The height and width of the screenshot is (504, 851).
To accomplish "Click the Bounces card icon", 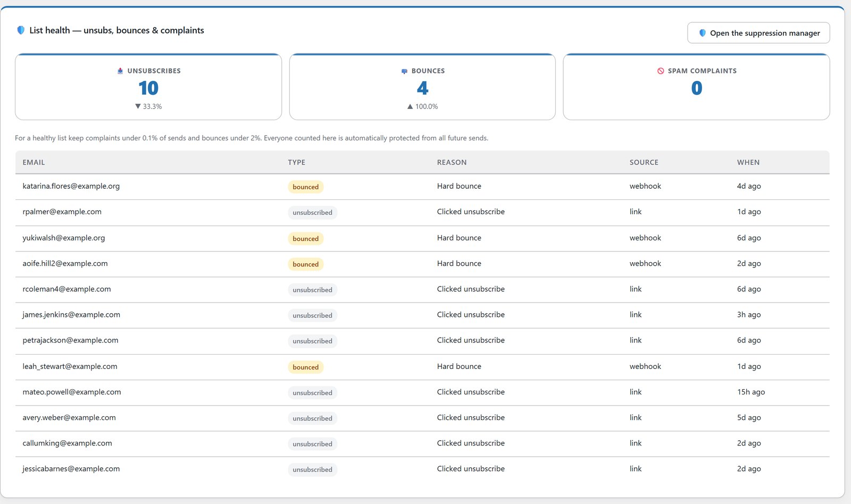I will click(x=404, y=71).
